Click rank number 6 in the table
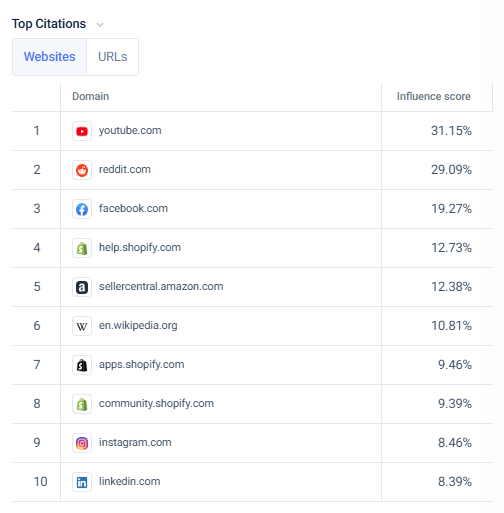The height and width of the screenshot is (513, 504). [37, 326]
